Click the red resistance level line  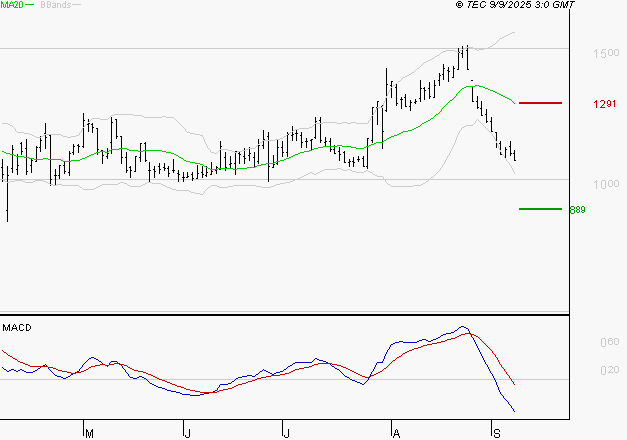pos(540,103)
